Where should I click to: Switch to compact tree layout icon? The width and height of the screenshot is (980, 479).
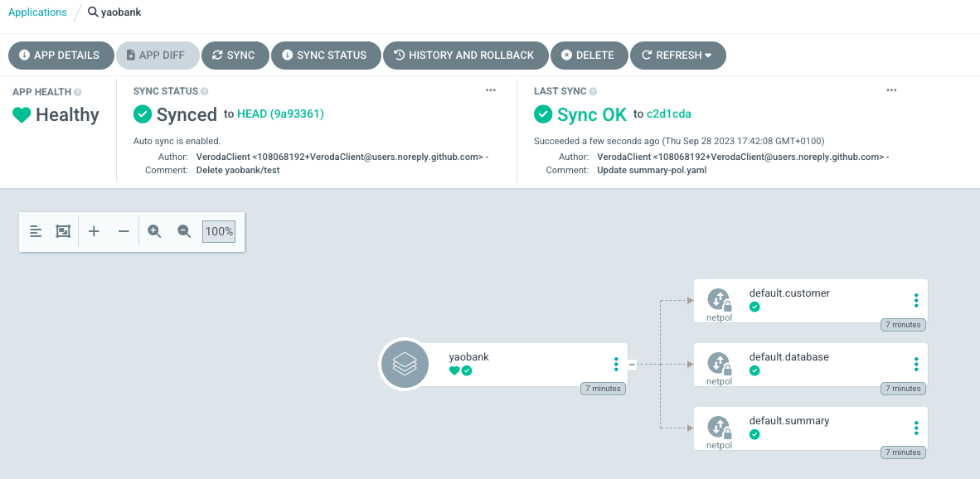(36, 232)
